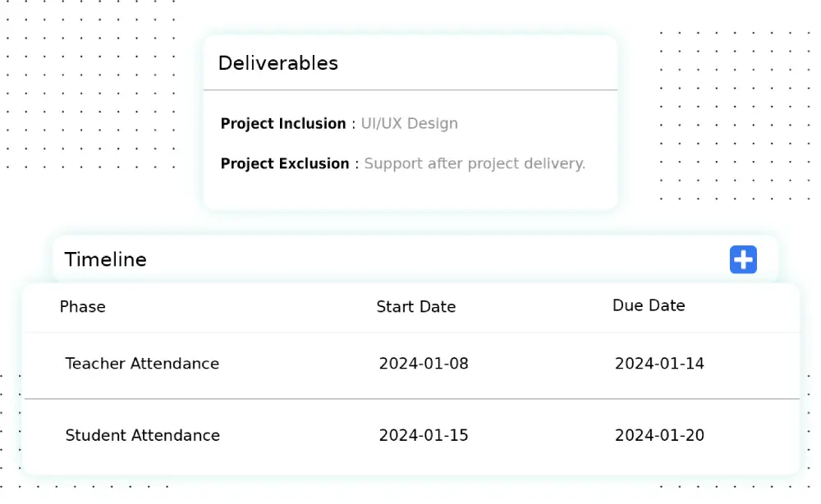Viewport: 821px width, 504px height.
Task: Select the Support after project delivery text
Action: tap(475, 164)
